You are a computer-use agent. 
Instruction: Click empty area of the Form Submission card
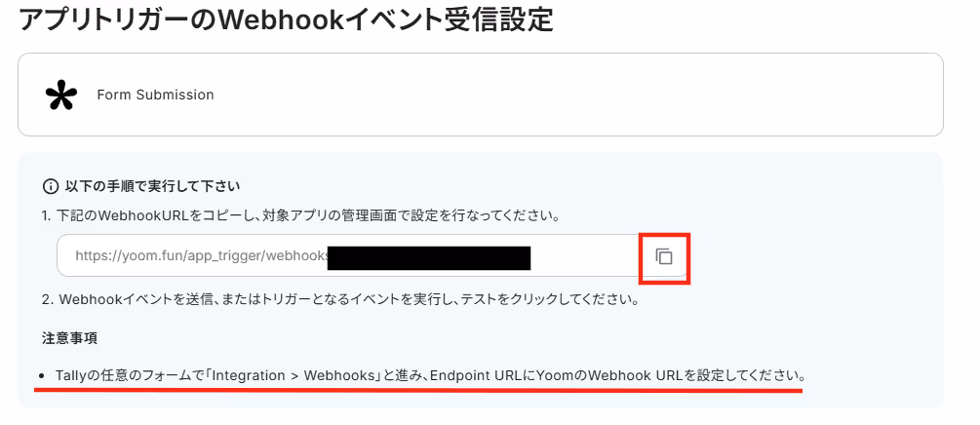click(x=563, y=95)
